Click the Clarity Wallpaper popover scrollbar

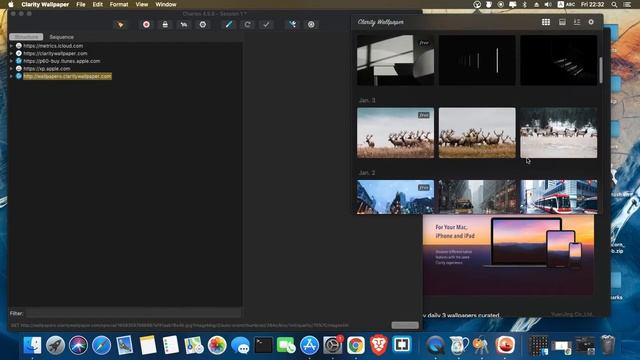[x=601, y=70]
